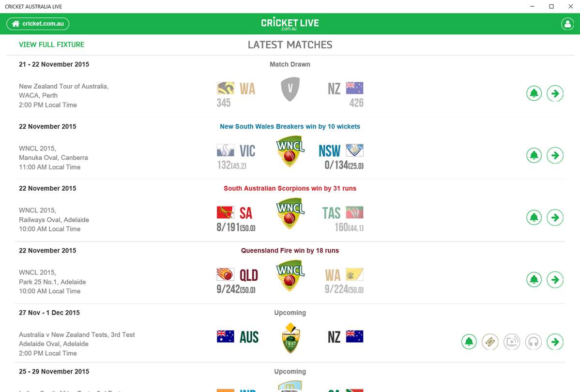The width and height of the screenshot is (580, 392).
Task: Open match arrow for VIC v NSW
Action: (x=555, y=155)
